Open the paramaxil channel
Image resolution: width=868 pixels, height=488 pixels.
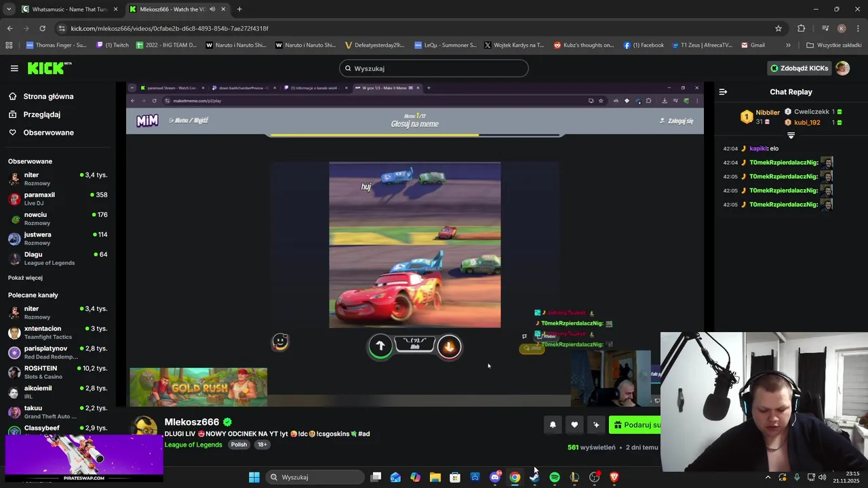click(x=58, y=199)
